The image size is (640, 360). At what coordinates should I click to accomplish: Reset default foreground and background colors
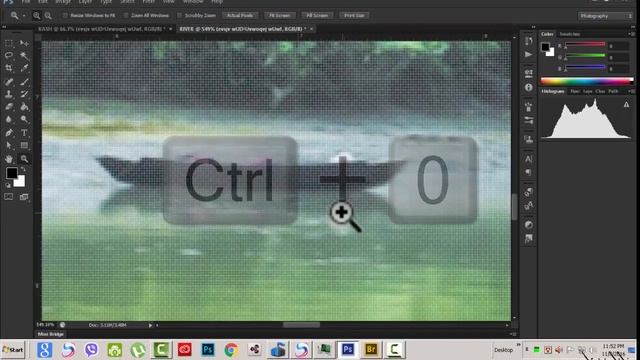click(8, 185)
